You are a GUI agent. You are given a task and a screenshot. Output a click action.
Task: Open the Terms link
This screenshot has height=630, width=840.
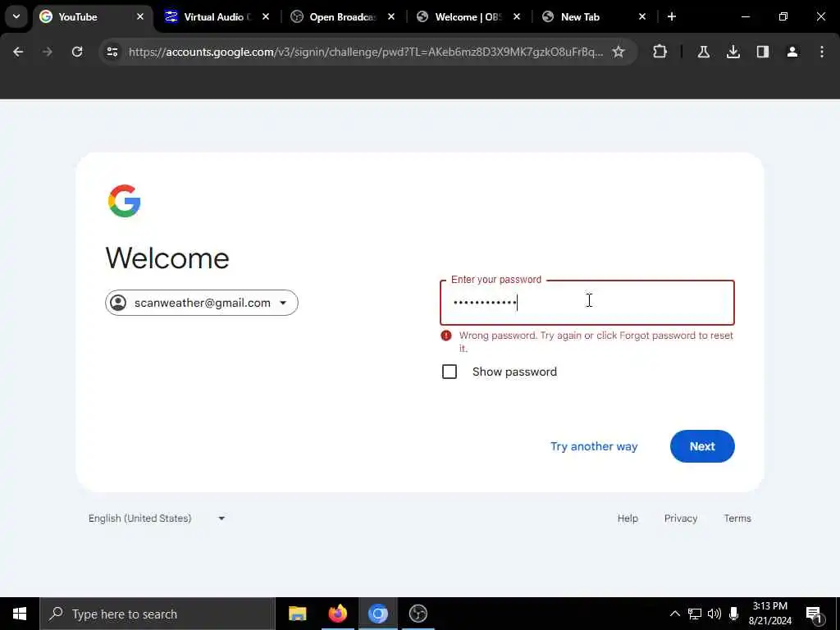[737, 518]
